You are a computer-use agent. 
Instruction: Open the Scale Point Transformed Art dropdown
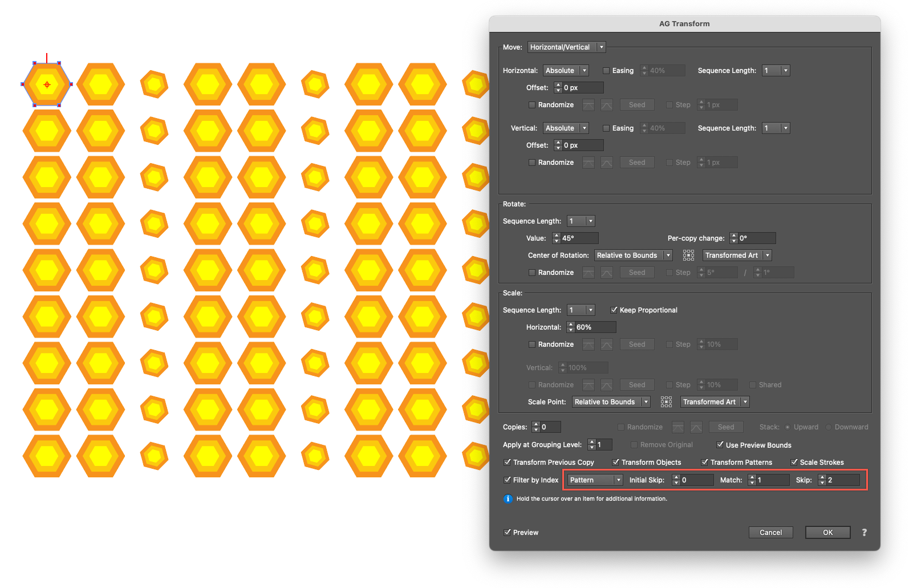click(x=715, y=402)
